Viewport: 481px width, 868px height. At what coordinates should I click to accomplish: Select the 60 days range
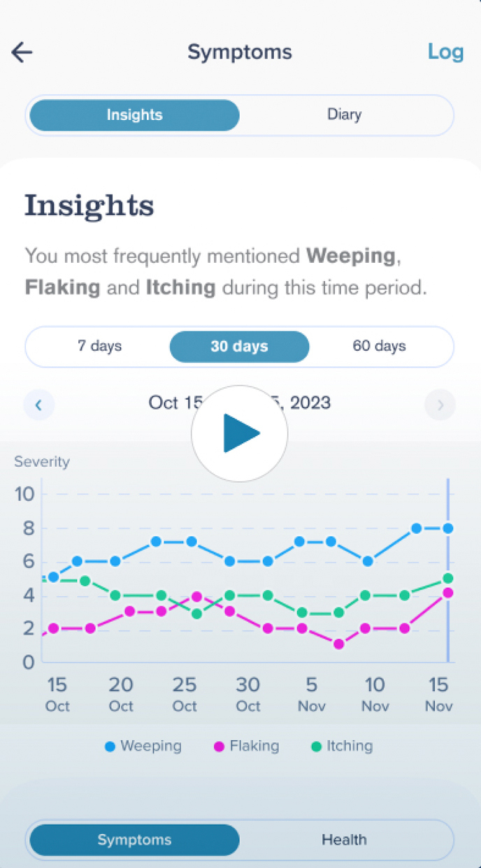(379, 347)
